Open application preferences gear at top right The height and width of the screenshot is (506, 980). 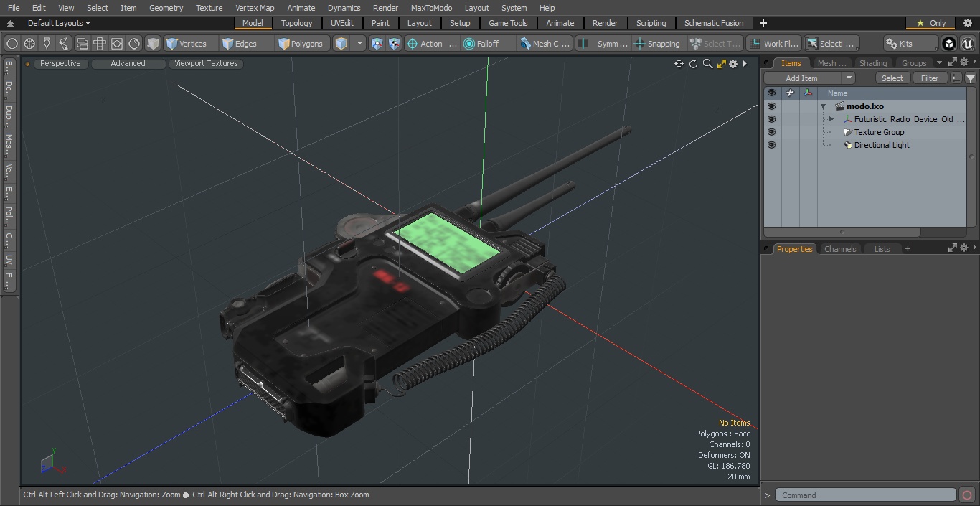pos(967,23)
